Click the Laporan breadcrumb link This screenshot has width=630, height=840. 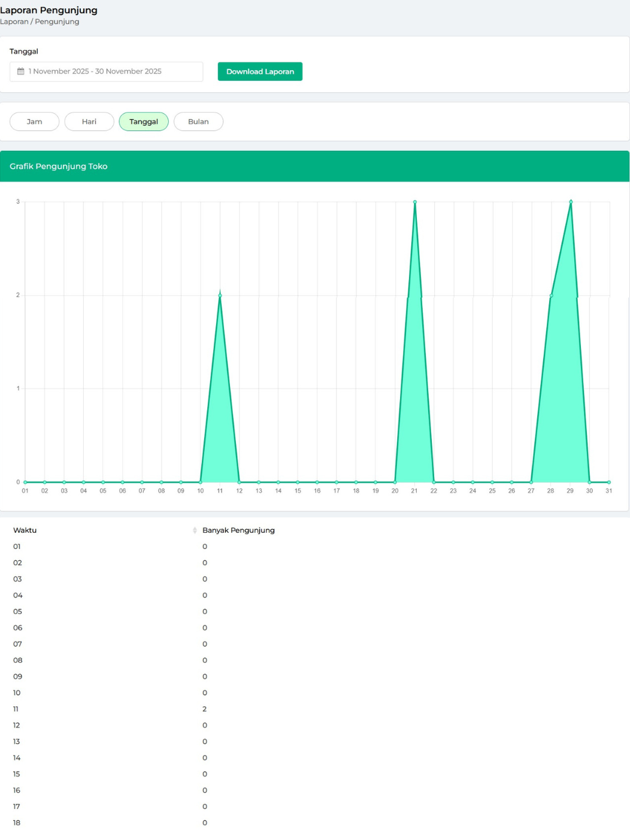click(14, 22)
